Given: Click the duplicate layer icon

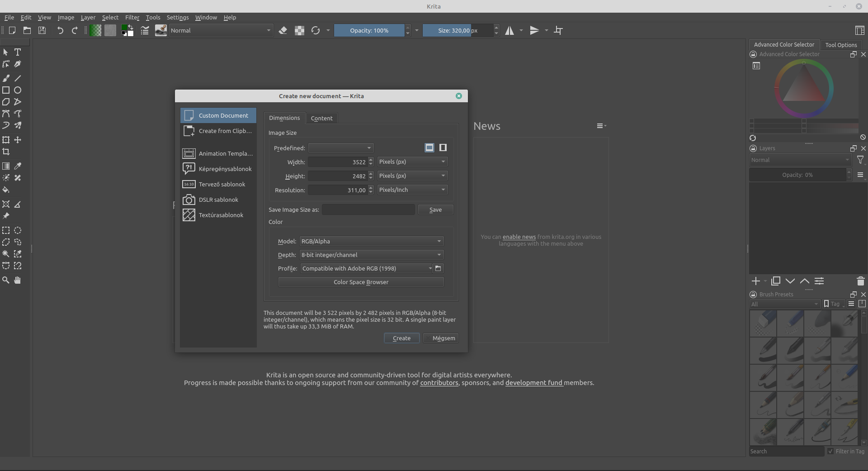Looking at the screenshot, I should 776,281.
